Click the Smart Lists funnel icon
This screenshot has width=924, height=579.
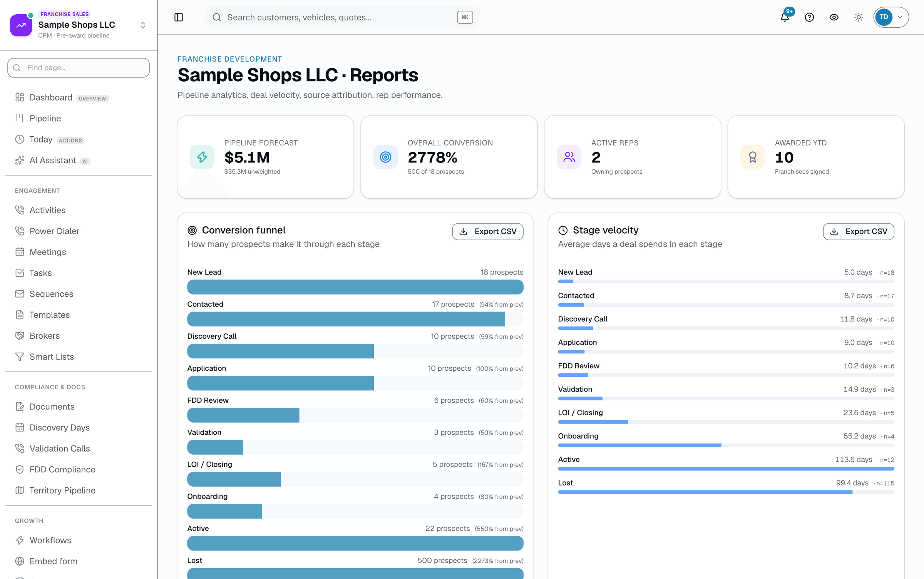click(x=20, y=357)
